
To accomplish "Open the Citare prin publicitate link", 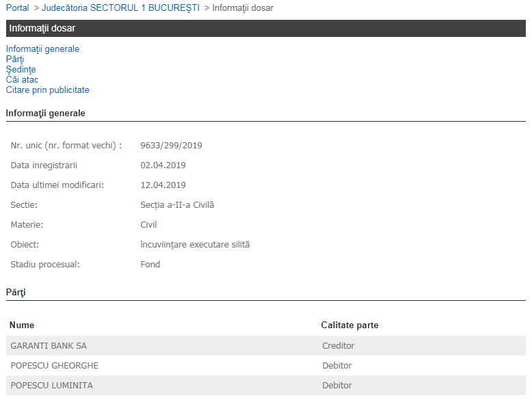I will click(x=47, y=90).
